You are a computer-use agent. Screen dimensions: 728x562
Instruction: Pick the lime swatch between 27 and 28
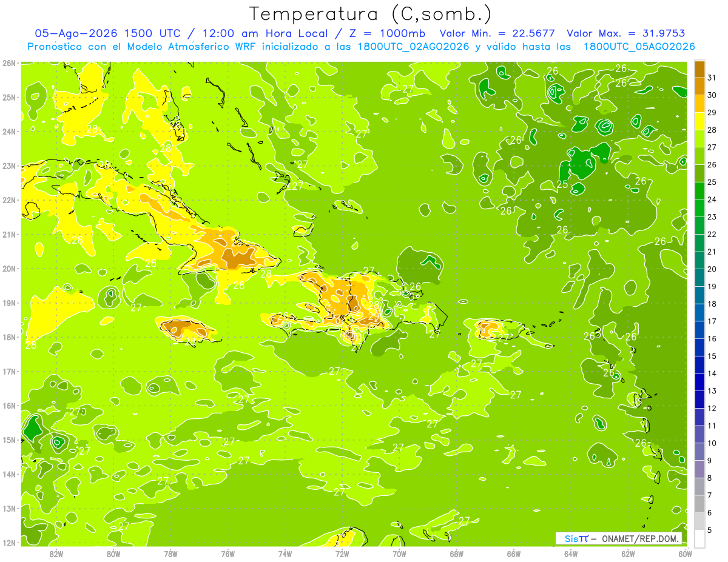click(x=699, y=139)
